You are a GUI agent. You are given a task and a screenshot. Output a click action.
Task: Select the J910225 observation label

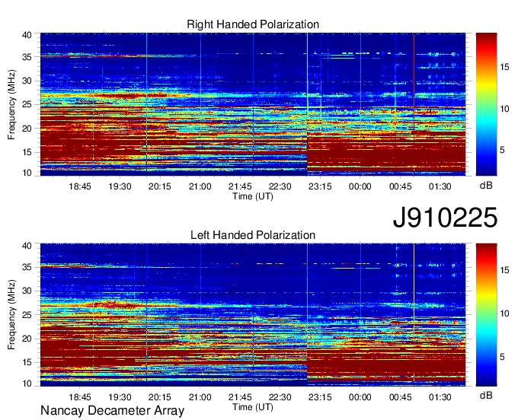pos(445,218)
